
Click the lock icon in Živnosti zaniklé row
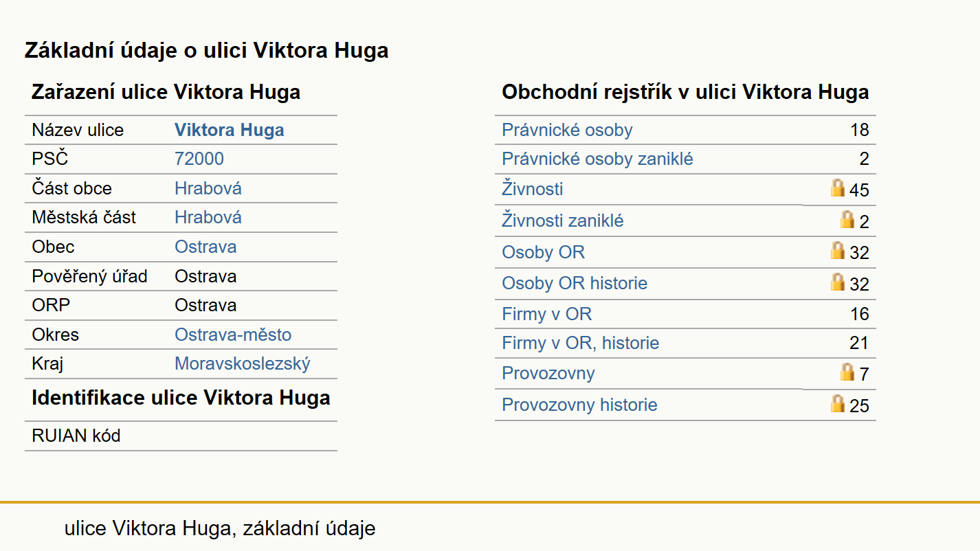[x=847, y=219]
